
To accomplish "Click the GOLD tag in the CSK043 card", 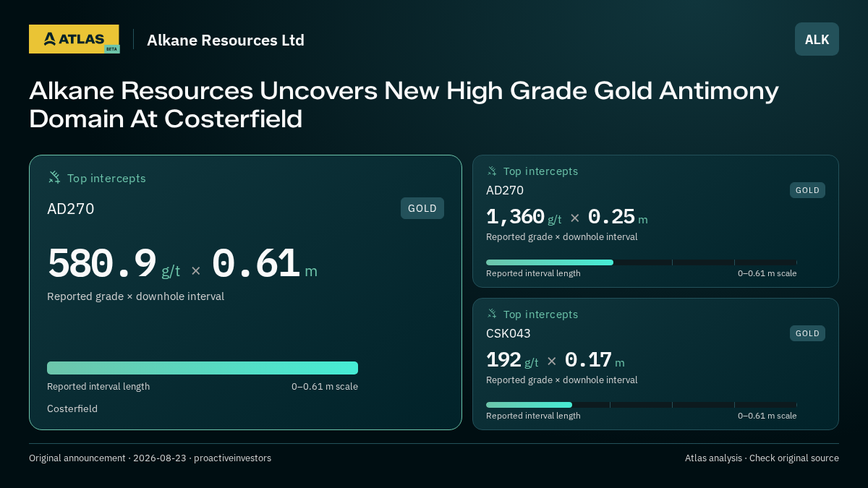I will pyautogui.click(x=807, y=333).
